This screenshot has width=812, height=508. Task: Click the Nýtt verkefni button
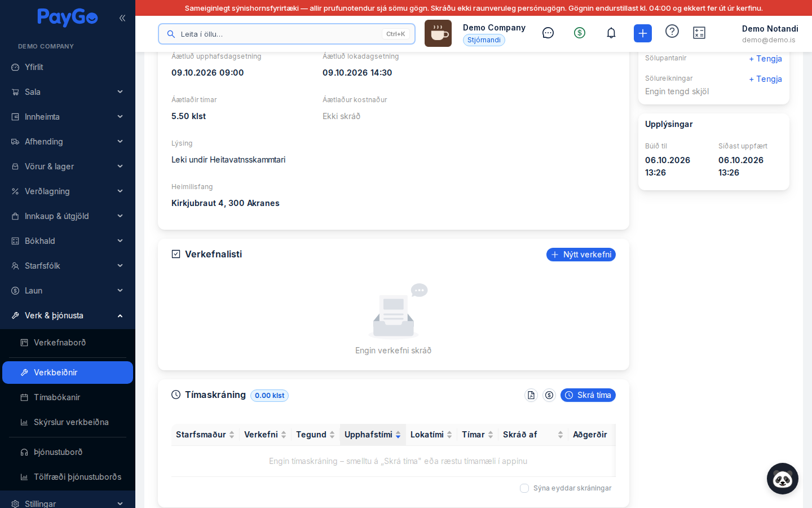[581, 255]
